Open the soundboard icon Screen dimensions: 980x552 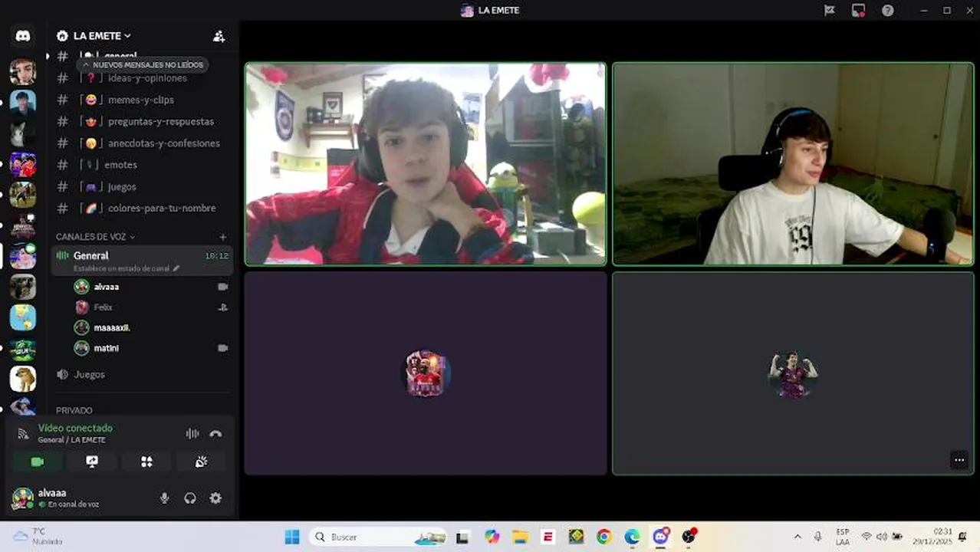tap(201, 461)
